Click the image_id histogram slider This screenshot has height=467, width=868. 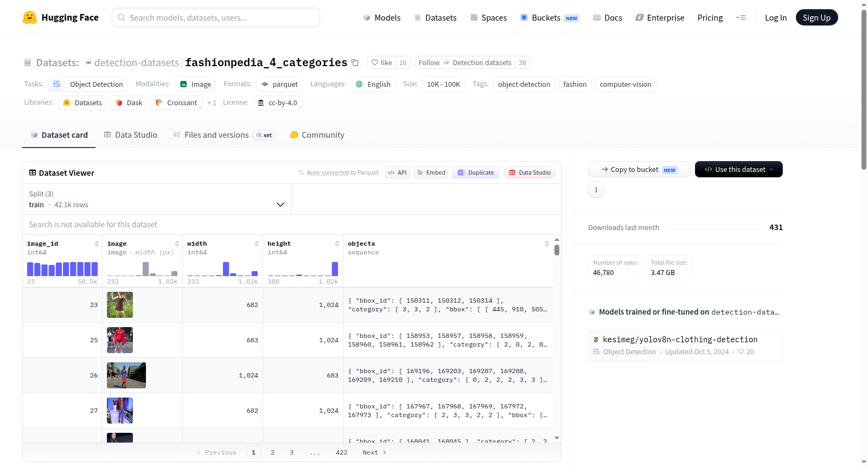click(62, 269)
